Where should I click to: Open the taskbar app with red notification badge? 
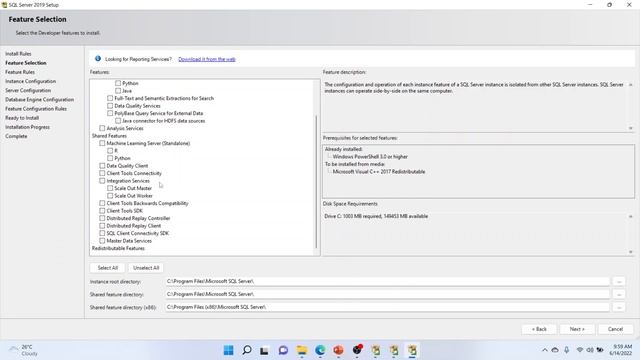pos(357,350)
